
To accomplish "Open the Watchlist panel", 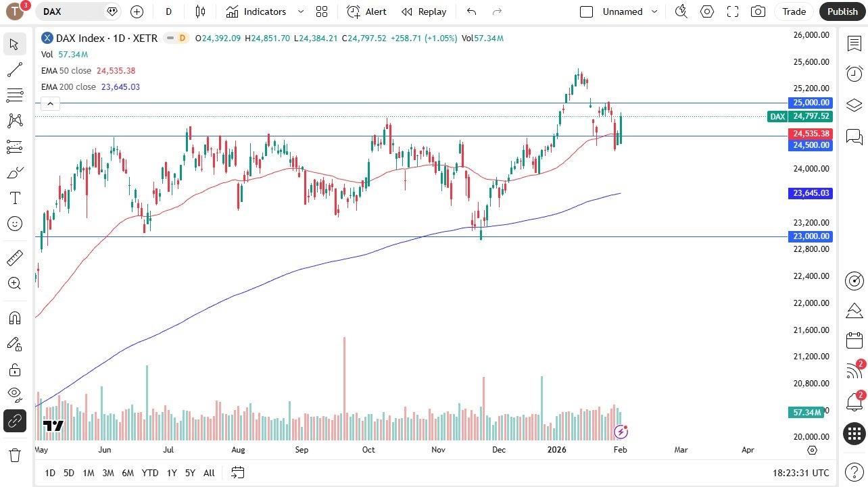I will (854, 44).
